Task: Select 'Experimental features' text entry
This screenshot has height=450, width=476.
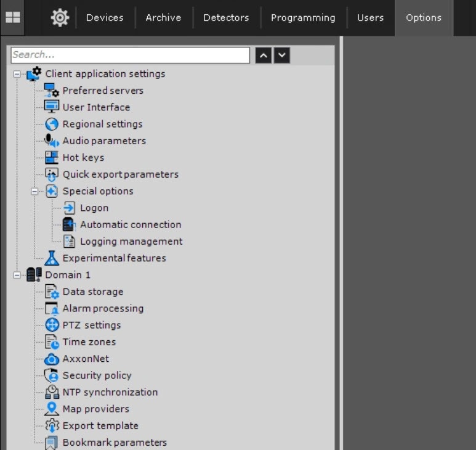Action: (114, 258)
